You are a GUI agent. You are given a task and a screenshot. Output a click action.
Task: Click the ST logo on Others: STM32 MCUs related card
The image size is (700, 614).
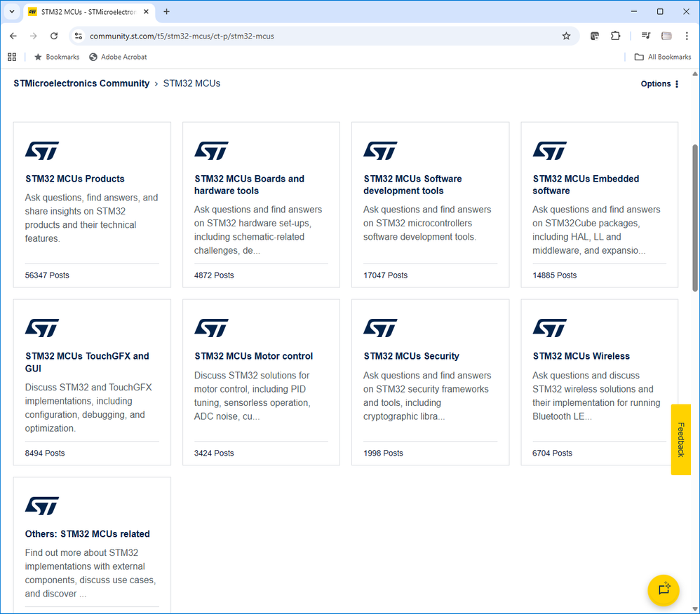[x=42, y=506]
